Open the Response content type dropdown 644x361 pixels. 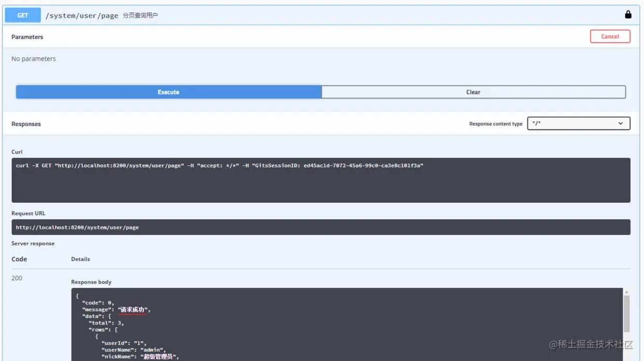pyautogui.click(x=579, y=123)
